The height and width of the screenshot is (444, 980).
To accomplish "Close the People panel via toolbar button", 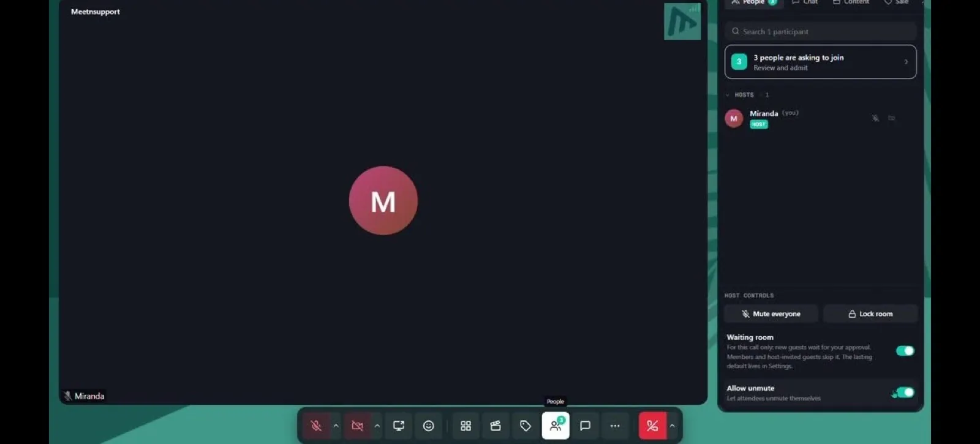I will click(556, 426).
